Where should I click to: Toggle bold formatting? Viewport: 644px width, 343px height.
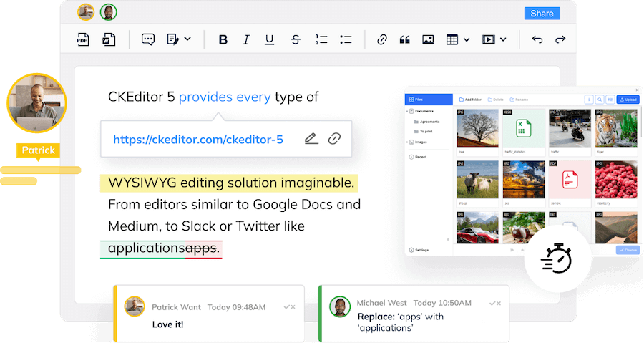coord(223,39)
